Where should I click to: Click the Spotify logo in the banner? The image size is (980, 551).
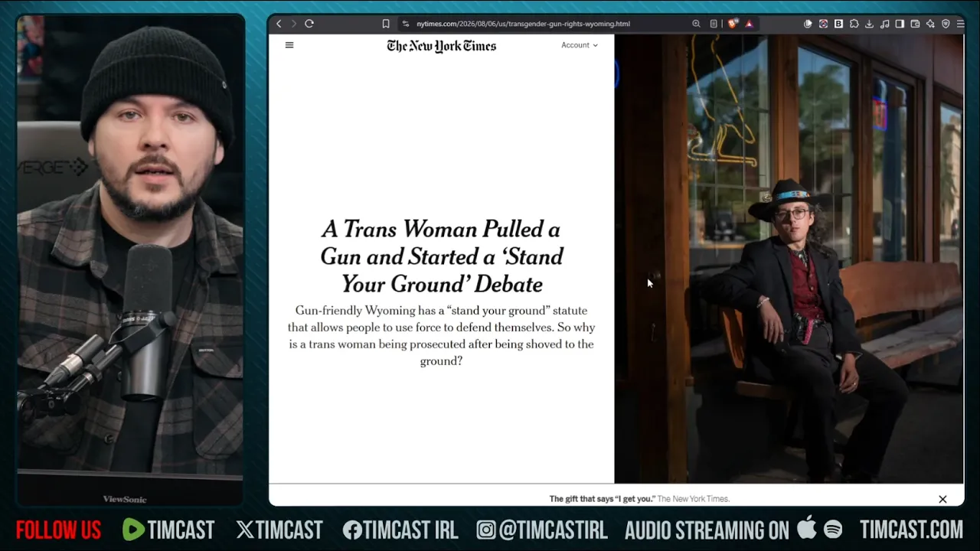pos(833,530)
